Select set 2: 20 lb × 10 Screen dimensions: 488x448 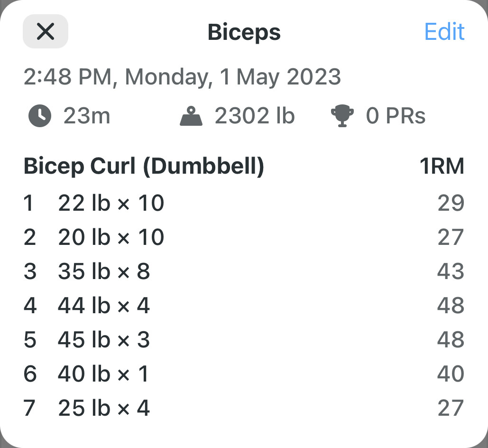click(244, 237)
